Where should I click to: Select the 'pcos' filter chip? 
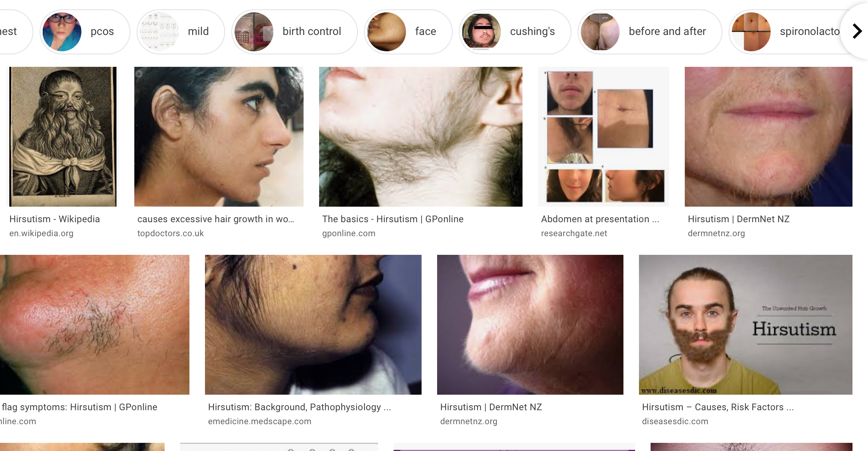tap(85, 31)
